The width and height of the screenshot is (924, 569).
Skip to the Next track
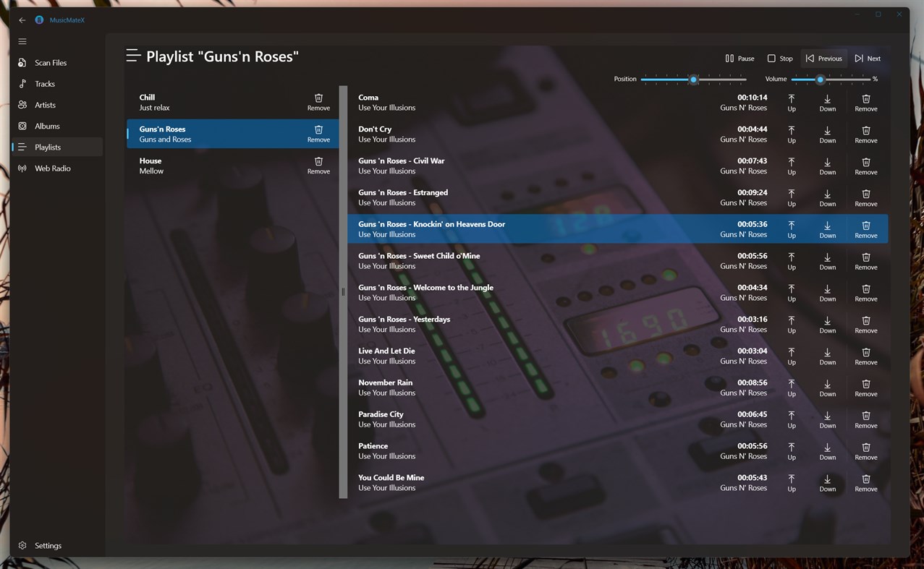pos(867,58)
